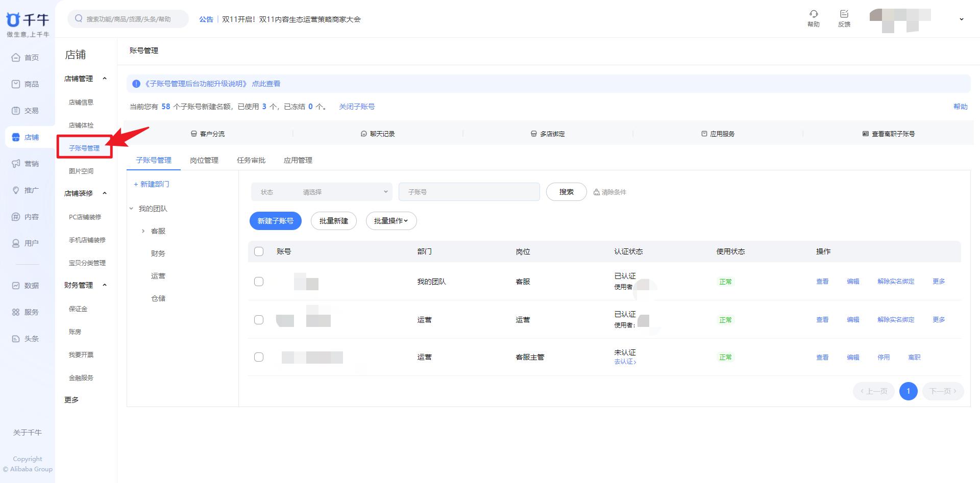Screen dimensions: 980x483
Task: Switch to the 岗位管理 tab
Action: 204,160
